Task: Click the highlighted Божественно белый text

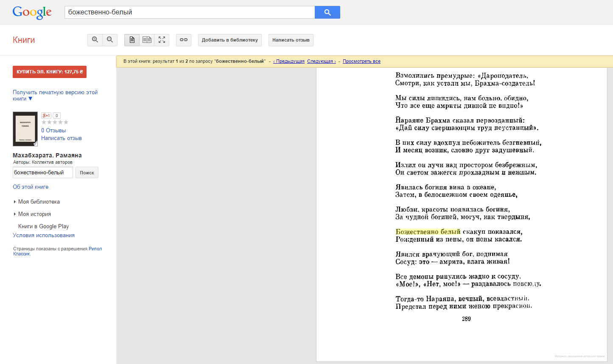Action: coord(428,232)
